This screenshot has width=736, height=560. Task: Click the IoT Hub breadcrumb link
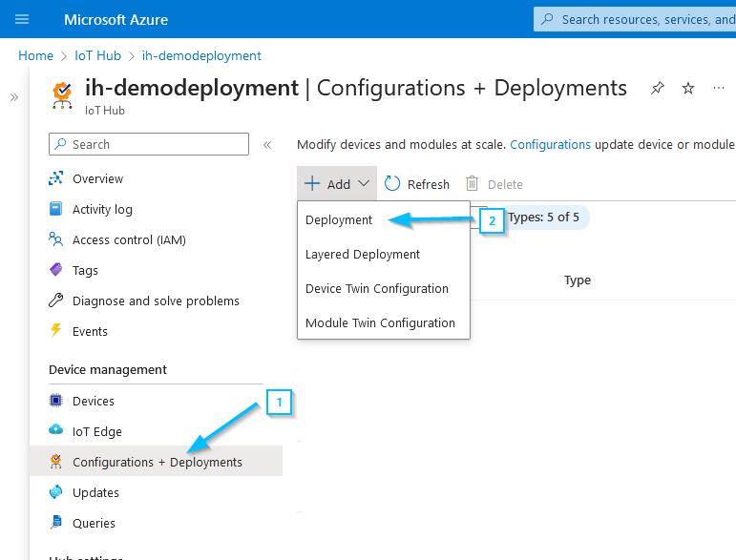[x=96, y=55]
